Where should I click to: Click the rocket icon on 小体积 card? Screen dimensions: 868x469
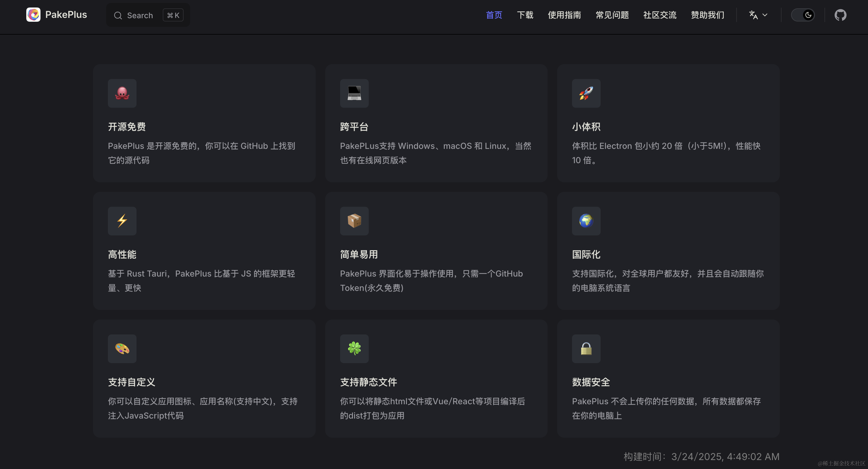pyautogui.click(x=586, y=93)
